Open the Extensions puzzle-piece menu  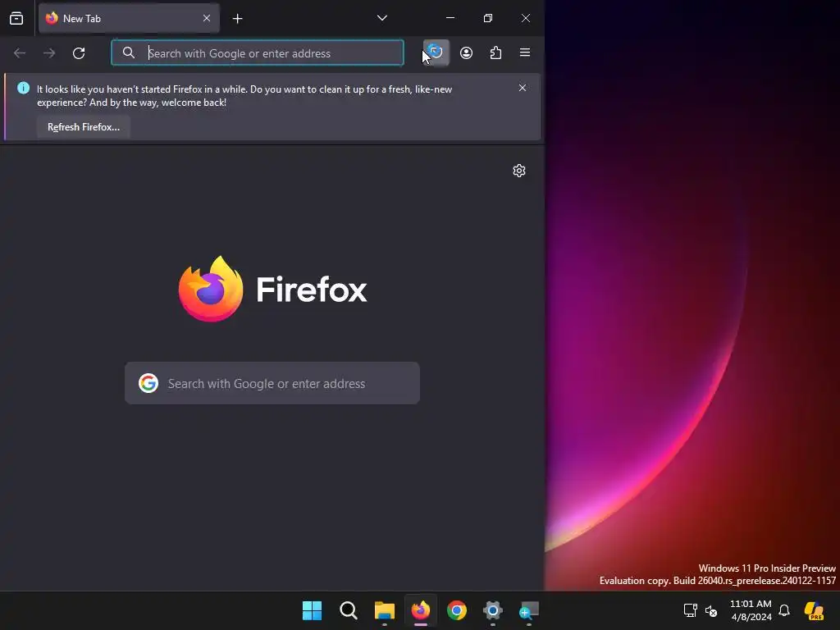[495, 52]
